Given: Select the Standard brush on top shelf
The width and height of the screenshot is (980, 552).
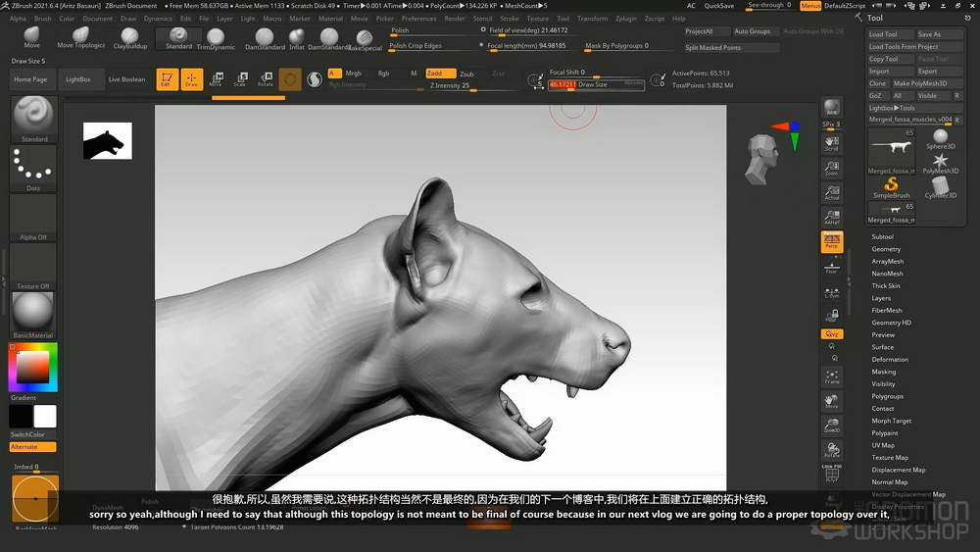Looking at the screenshot, I should pos(178,38).
